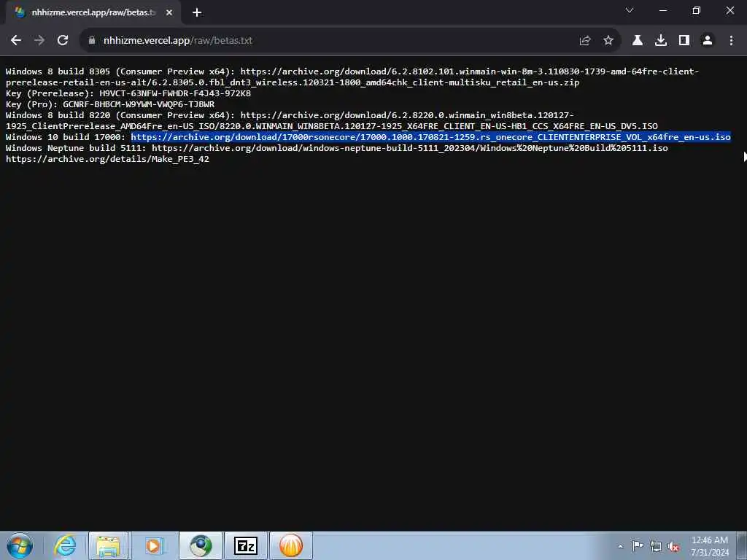747x560 pixels.
Task: Select the nhhizme.vercel.app/raw/betas tab
Action: [93, 13]
